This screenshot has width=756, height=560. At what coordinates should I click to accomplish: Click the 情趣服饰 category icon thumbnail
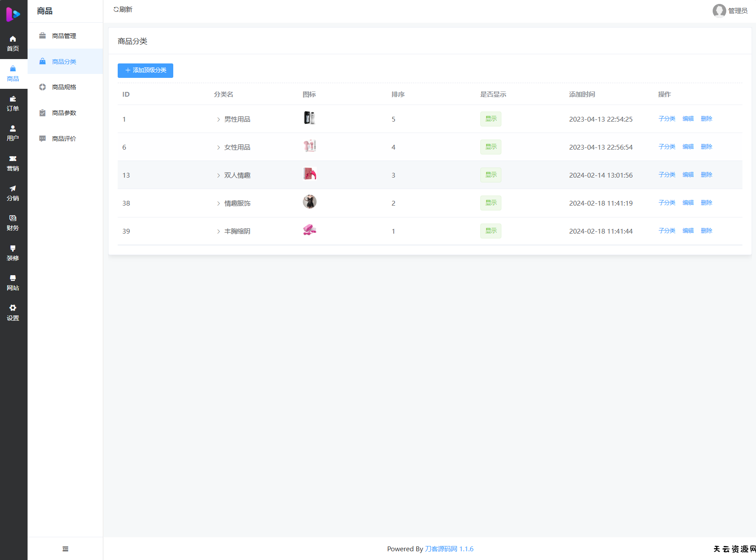tap(310, 202)
